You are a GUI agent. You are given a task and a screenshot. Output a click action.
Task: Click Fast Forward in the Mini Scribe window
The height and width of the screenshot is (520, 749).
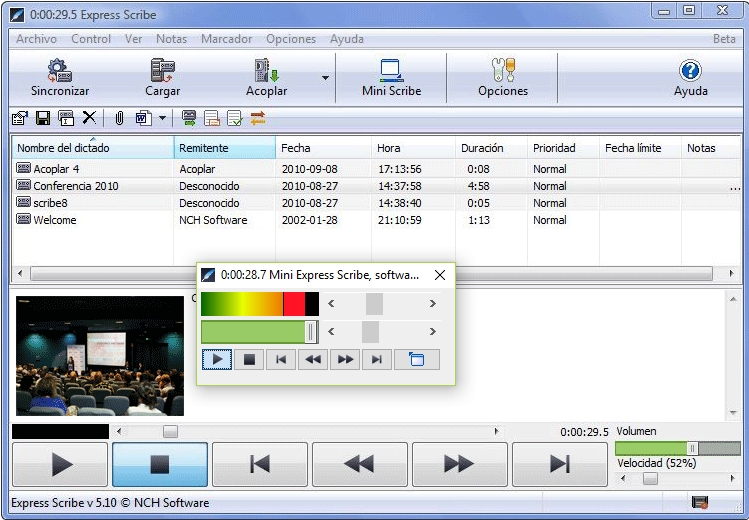pos(345,360)
